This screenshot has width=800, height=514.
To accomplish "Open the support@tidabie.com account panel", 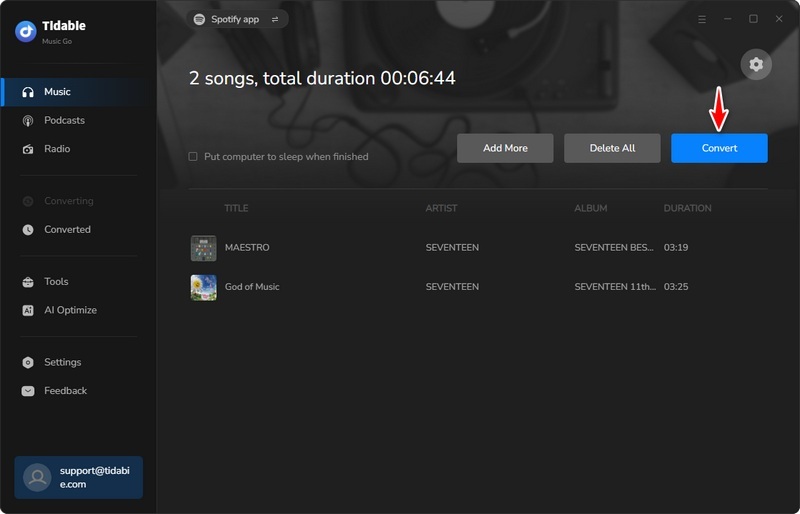I will 78,477.
